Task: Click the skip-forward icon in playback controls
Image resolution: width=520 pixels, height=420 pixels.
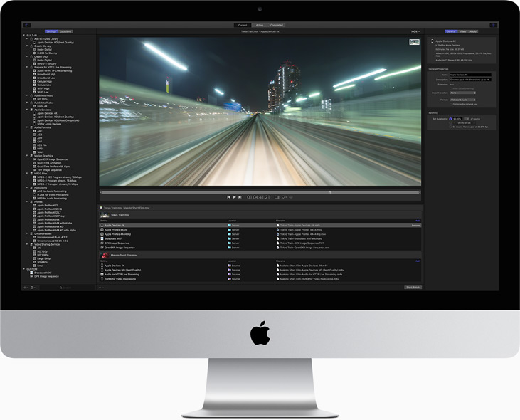Action: tap(240, 196)
